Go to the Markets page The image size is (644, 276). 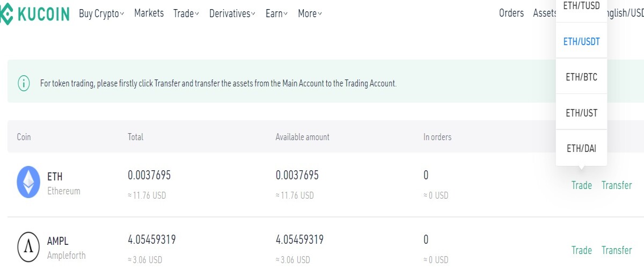click(149, 13)
